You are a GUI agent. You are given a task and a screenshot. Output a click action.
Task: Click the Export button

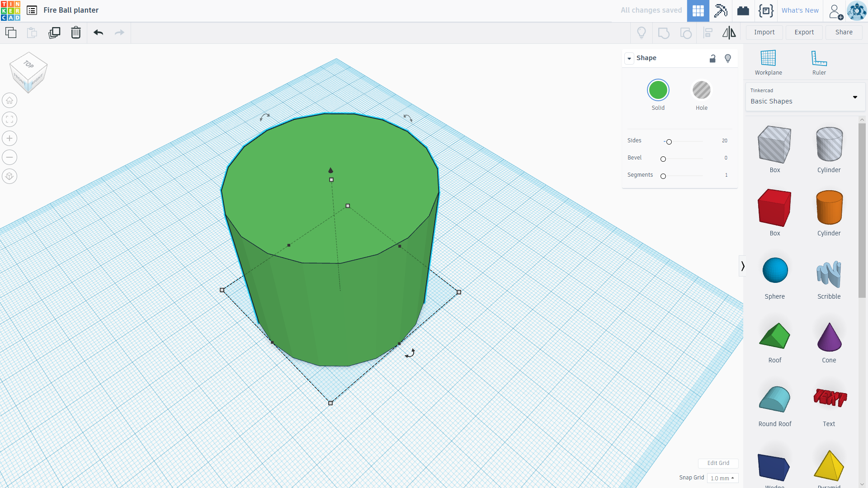pos(804,32)
